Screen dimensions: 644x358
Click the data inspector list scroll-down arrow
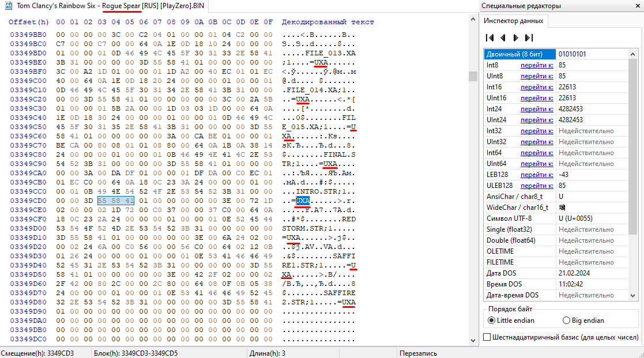coord(632,295)
